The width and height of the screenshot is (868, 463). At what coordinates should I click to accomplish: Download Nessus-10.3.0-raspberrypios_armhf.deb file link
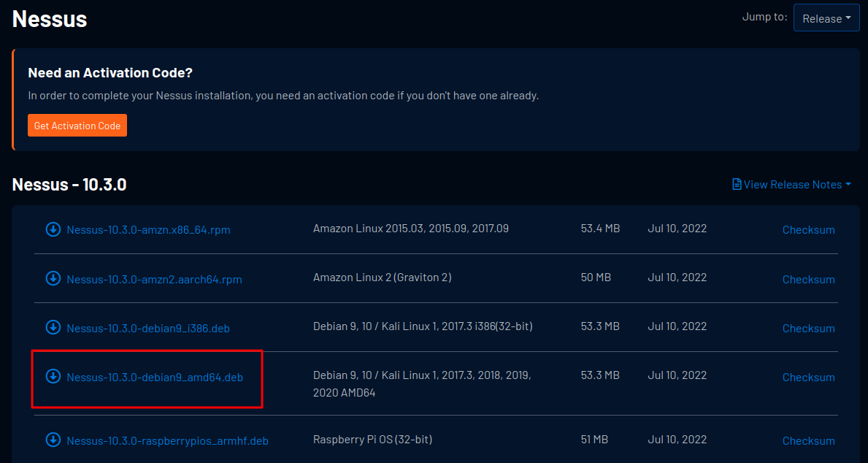click(x=167, y=441)
